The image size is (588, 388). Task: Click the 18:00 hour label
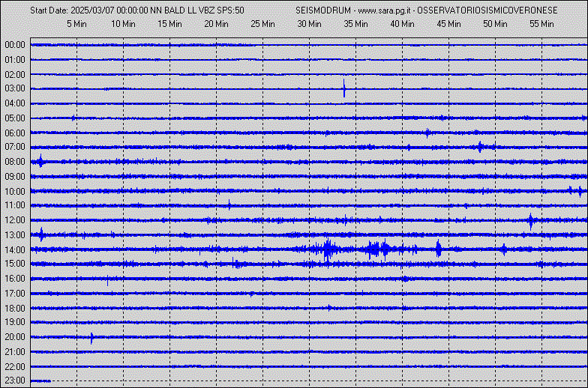tap(15, 309)
